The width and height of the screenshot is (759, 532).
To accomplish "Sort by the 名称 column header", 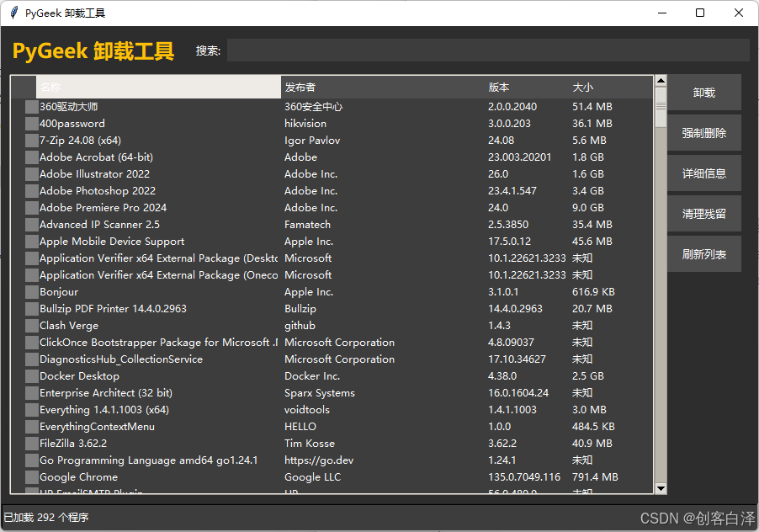I will 158,88.
